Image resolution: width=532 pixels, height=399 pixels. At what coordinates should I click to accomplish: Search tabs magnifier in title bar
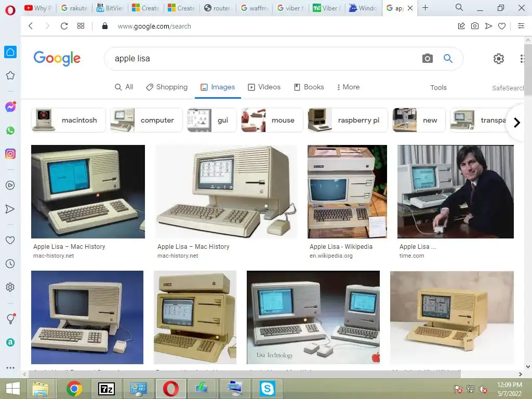pyautogui.click(x=459, y=7)
